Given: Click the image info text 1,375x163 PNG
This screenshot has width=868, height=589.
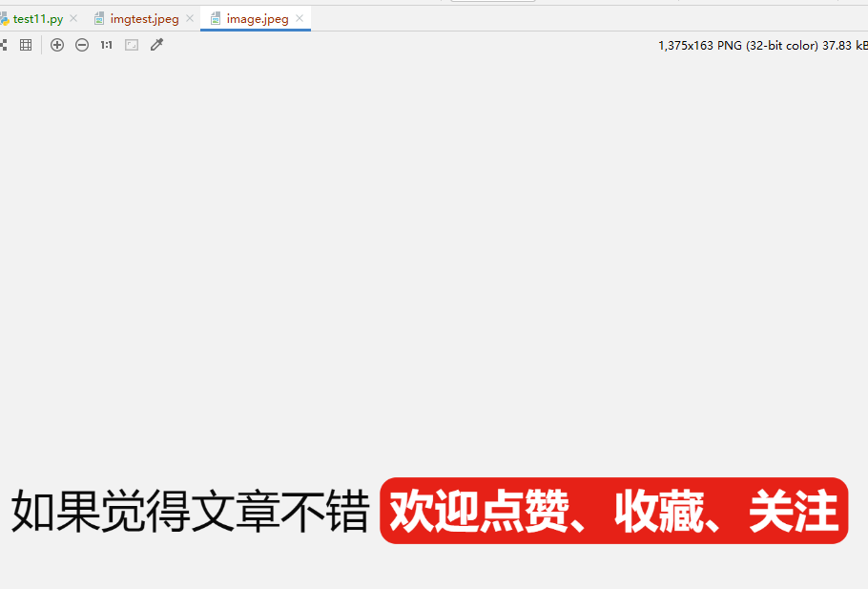Looking at the screenshot, I should tap(762, 46).
